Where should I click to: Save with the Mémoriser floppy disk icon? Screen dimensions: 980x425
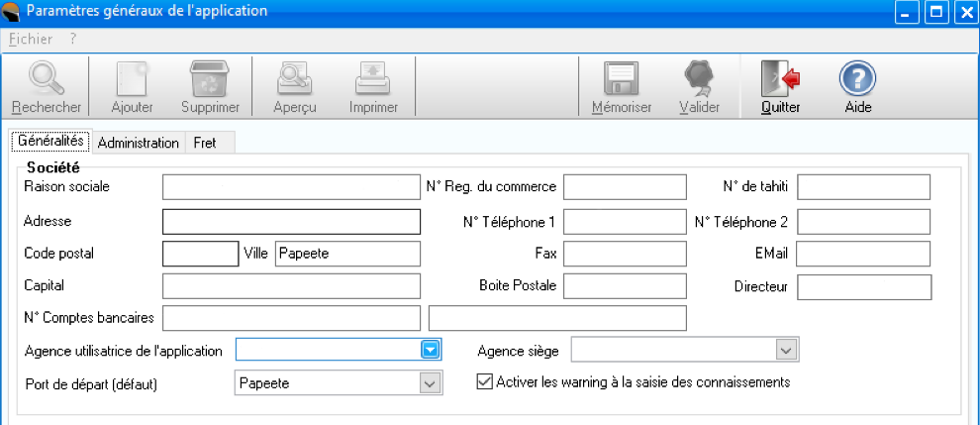621,78
